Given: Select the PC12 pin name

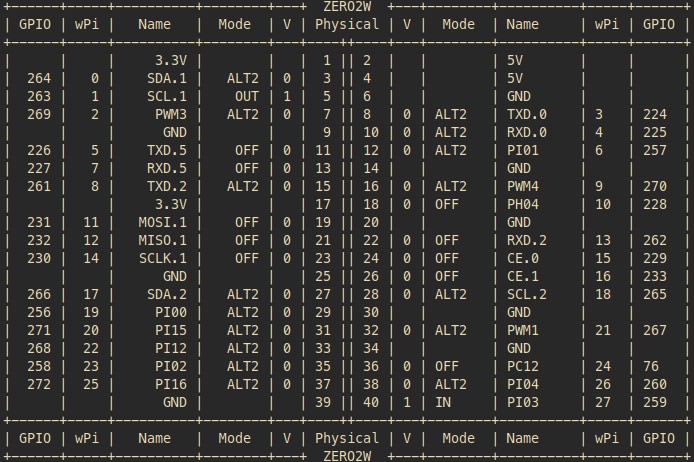Looking at the screenshot, I should pos(523,366).
